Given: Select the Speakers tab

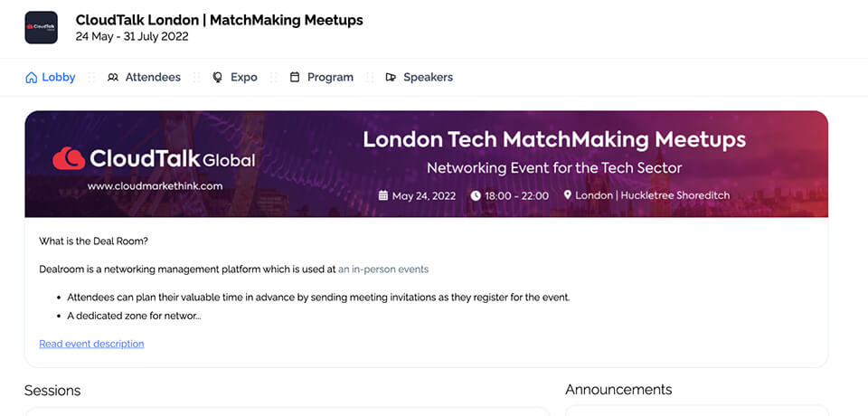Looking at the screenshot, I should tap(428, 78).
